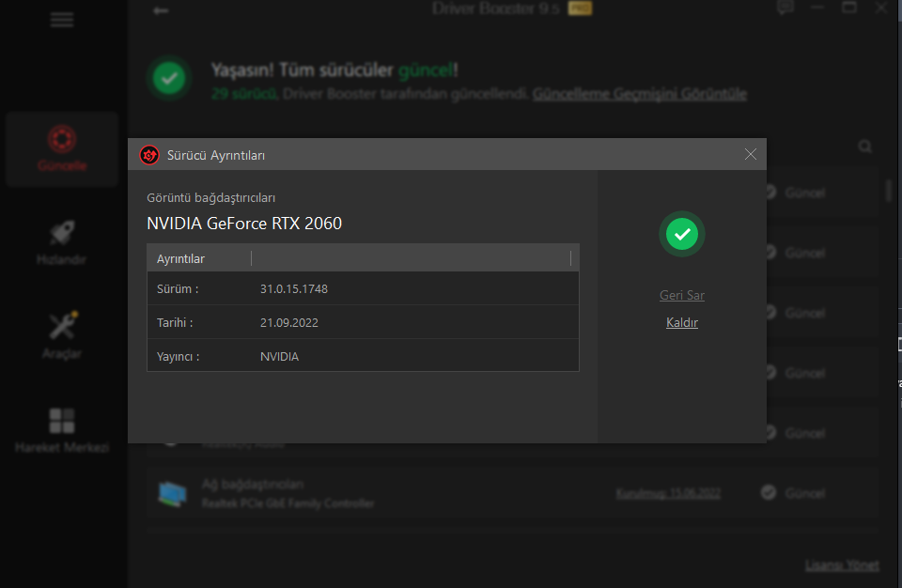Open the Hızlandır rocket section in sidebar
The width and height of the screenshot is (902, 588).
pyautogui.click(x=62, y=242)
